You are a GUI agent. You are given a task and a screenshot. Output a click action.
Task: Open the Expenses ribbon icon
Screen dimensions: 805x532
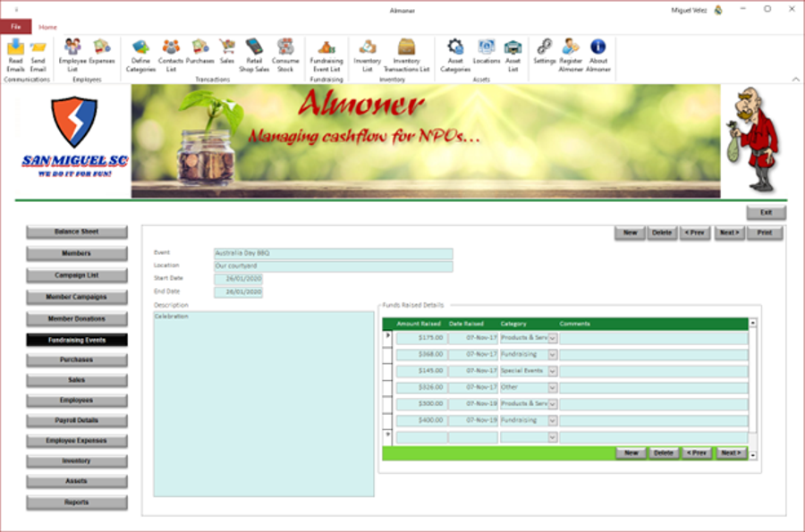point(102,51)
